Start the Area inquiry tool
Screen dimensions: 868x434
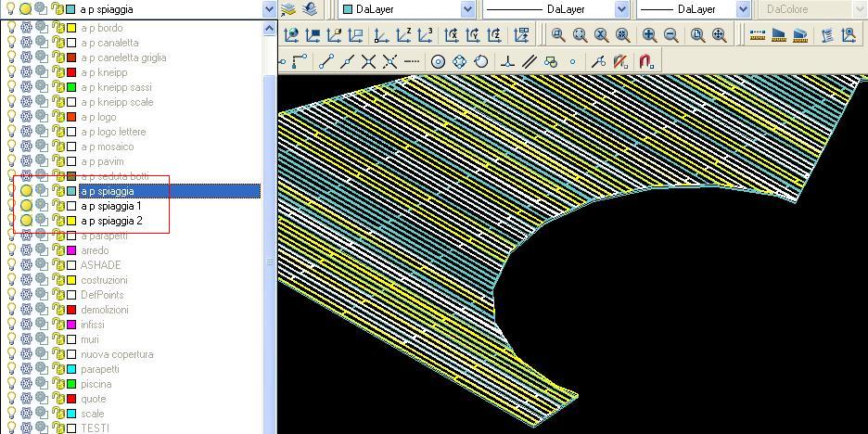779,35
